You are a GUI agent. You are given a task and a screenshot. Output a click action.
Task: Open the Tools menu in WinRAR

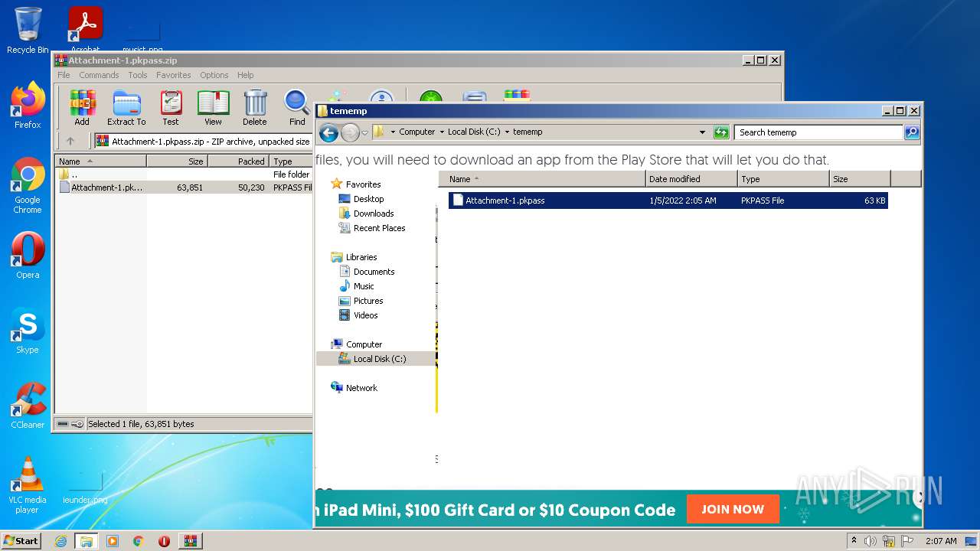(x=138, y=75)
